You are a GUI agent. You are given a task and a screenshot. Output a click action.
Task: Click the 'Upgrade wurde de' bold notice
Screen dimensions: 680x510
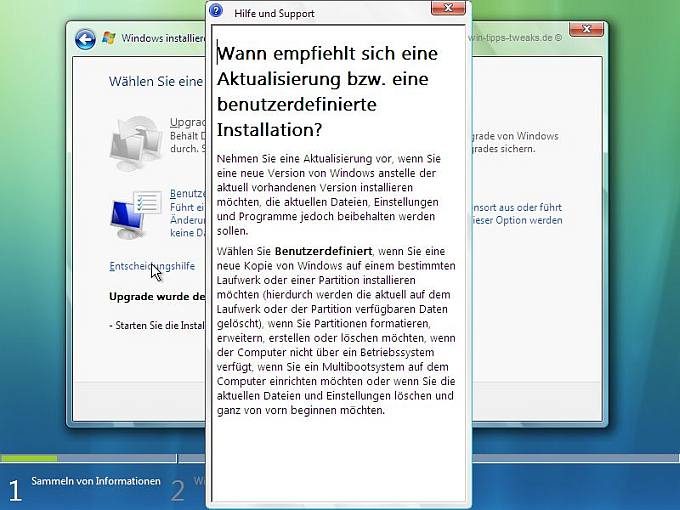click(x=157, y=297)
